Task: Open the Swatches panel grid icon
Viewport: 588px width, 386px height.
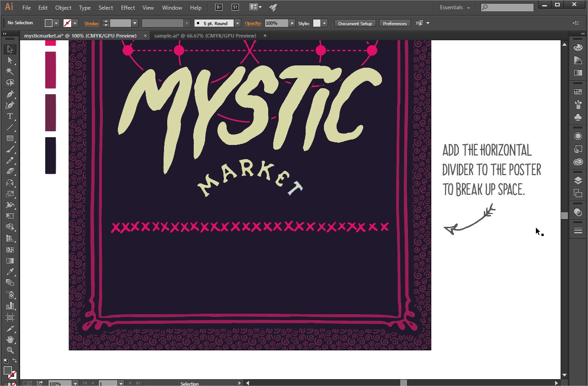Action: pos(578,92)
